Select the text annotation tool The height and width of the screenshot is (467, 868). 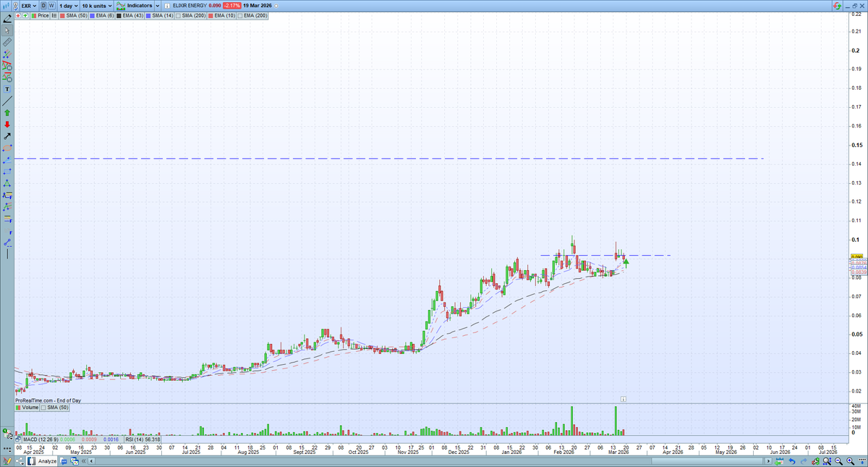(x=7, y=88)
